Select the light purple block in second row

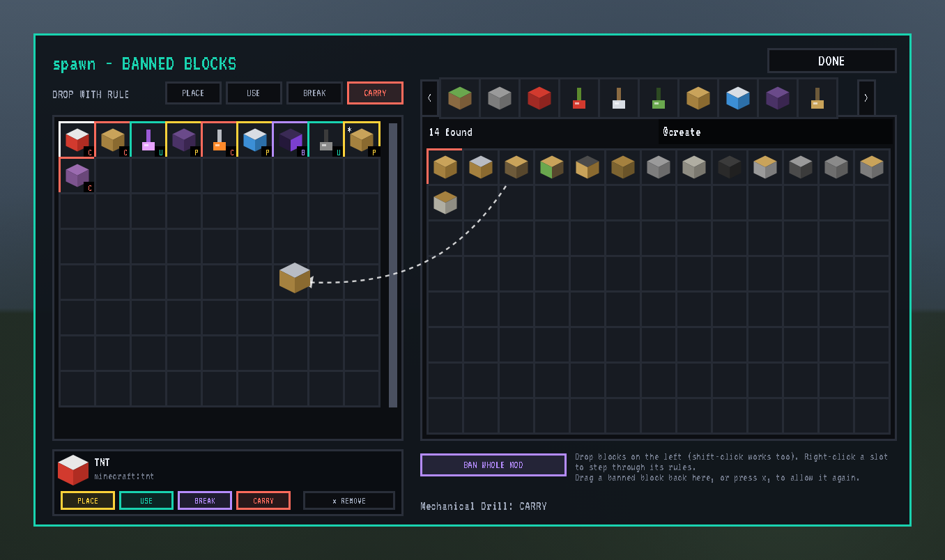77,175
